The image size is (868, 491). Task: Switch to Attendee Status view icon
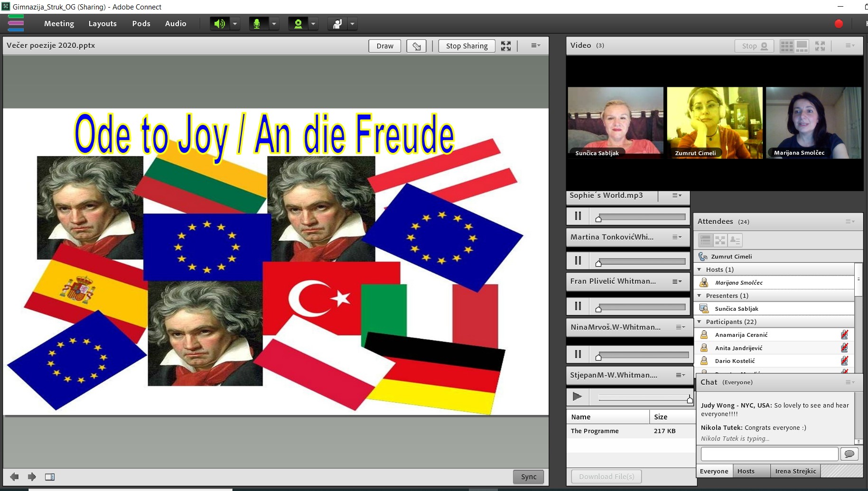point(735,241)
